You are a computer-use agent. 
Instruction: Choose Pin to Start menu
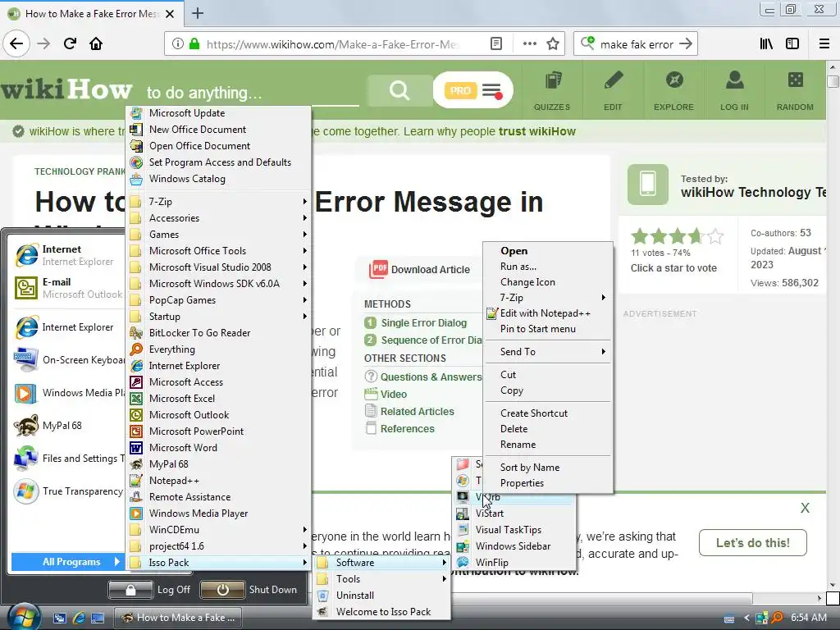[x=547, y=329]
